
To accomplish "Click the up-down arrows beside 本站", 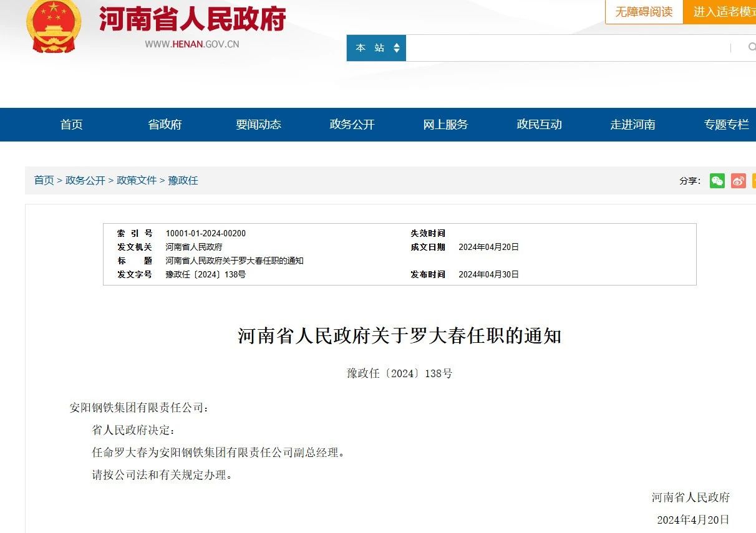I will click(397, 48).
